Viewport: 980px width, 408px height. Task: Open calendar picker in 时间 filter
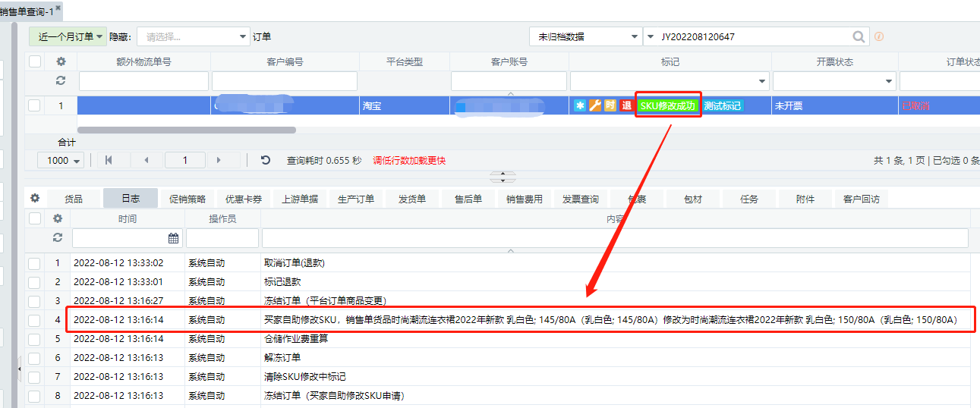coord(173,238)
